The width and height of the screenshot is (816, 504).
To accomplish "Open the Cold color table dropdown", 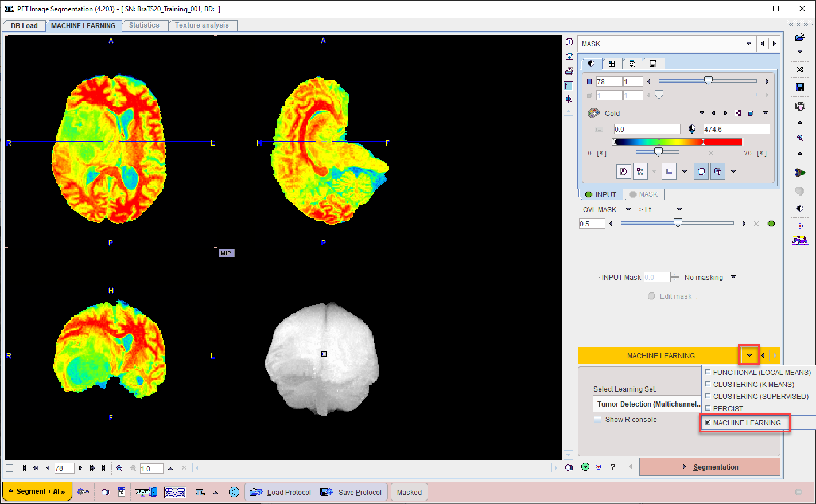I will point(701,113).
